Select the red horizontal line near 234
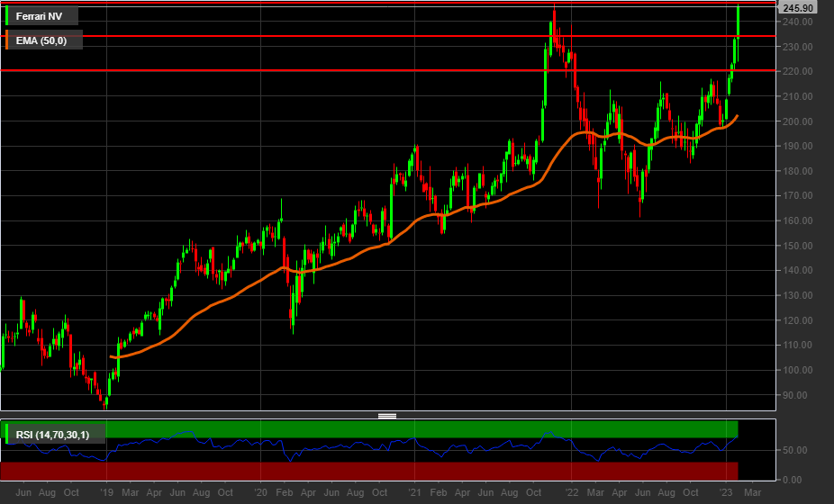The width and height of the screenshot is (834, 504). (x=388, y=36)
